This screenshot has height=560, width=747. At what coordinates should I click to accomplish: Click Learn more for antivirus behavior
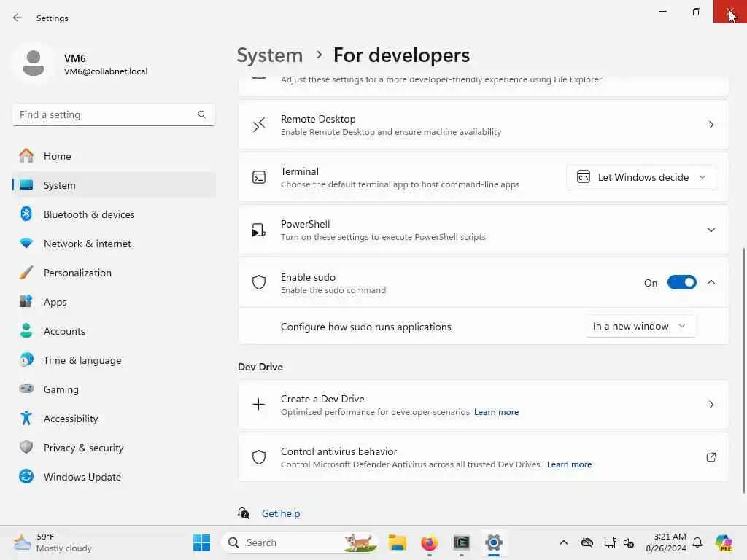click(x=569, y=464)
